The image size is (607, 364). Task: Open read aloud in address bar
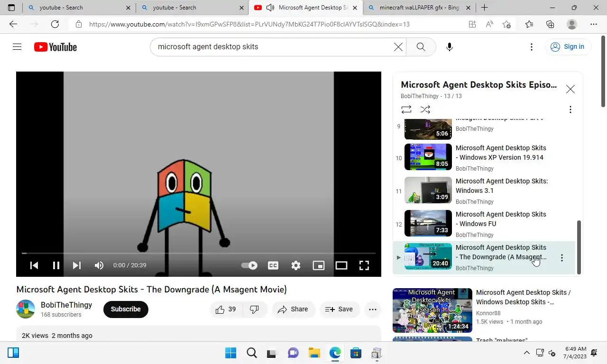tap(489, 24)
